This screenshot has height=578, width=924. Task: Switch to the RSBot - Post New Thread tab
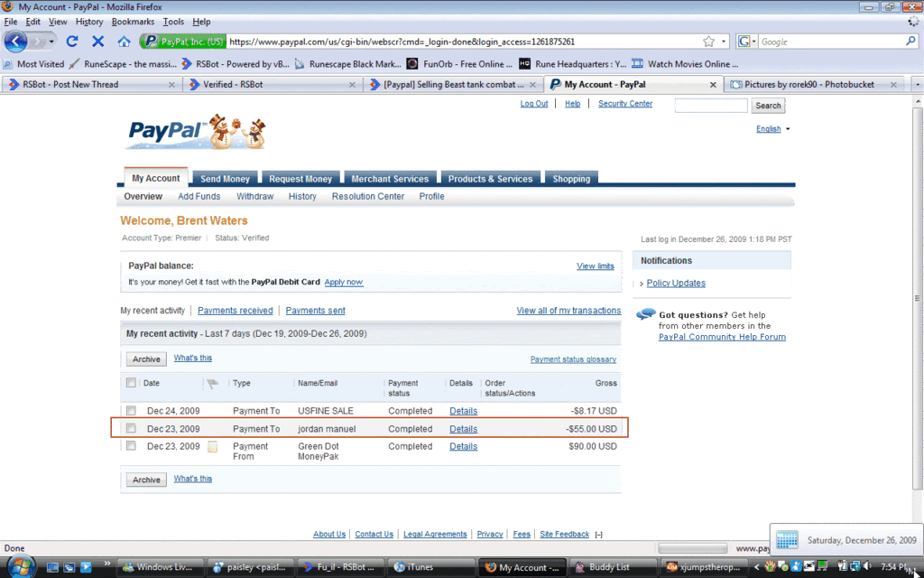91,84
